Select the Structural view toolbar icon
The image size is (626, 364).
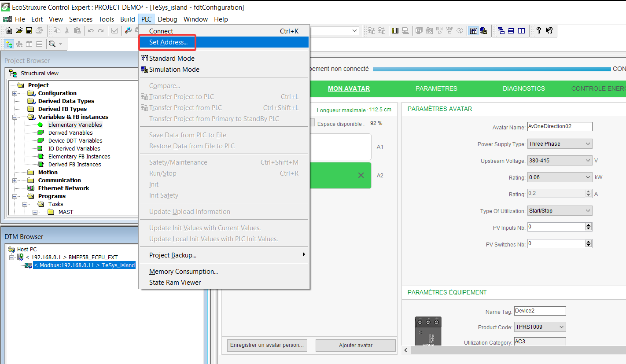coord(9,44)
